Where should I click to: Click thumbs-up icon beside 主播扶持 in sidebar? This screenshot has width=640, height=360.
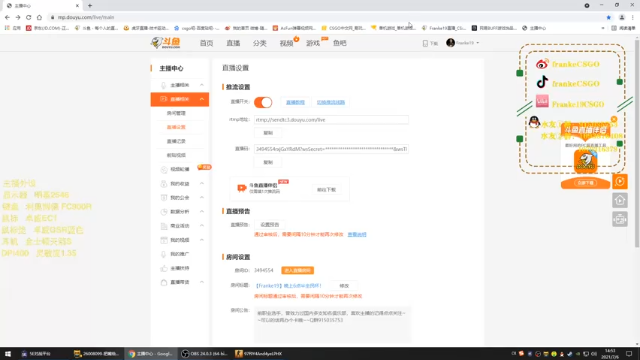[164, 268]
